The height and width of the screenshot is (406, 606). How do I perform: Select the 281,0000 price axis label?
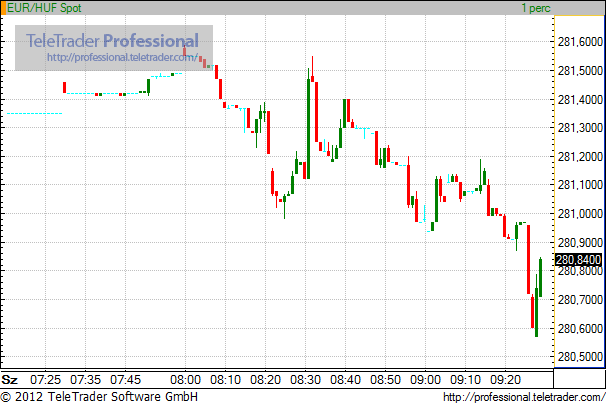coord(580,214)
